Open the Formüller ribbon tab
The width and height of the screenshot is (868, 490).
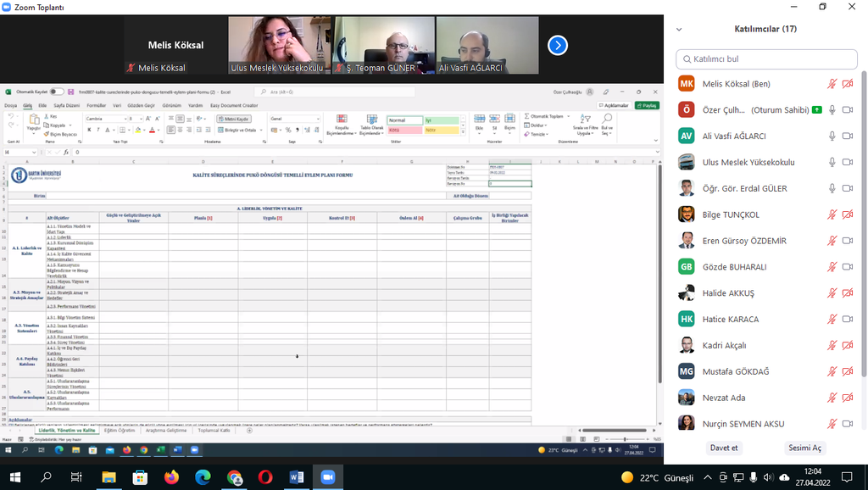tap(97, 106)
